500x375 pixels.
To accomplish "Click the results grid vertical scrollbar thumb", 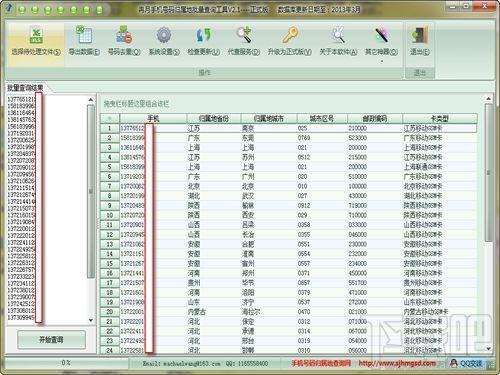I will point(488,172).
